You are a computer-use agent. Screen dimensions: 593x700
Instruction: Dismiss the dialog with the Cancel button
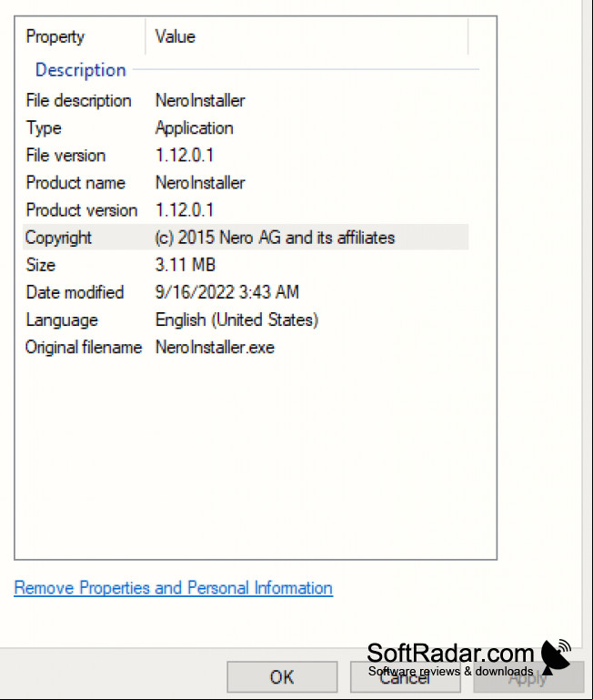click(405, 677)
